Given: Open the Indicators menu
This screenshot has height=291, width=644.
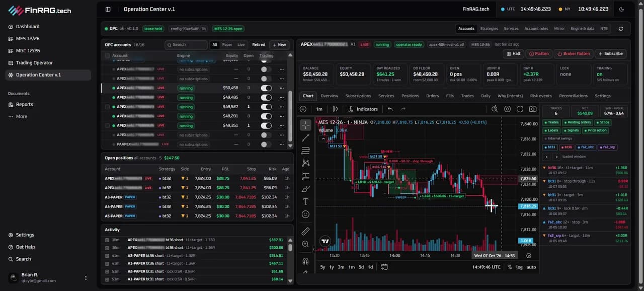Looking at the screenshot, I should click(x=363, y=109).
